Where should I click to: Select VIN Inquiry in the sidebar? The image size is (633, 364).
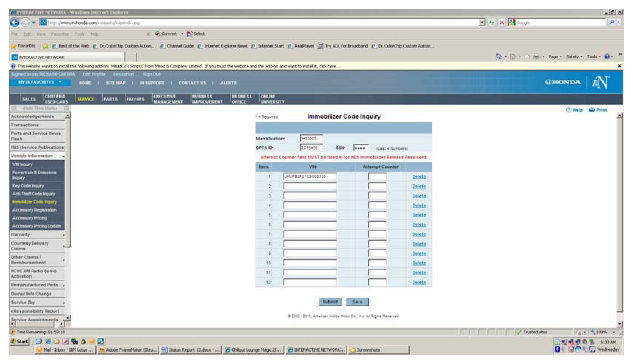[22, 165]
